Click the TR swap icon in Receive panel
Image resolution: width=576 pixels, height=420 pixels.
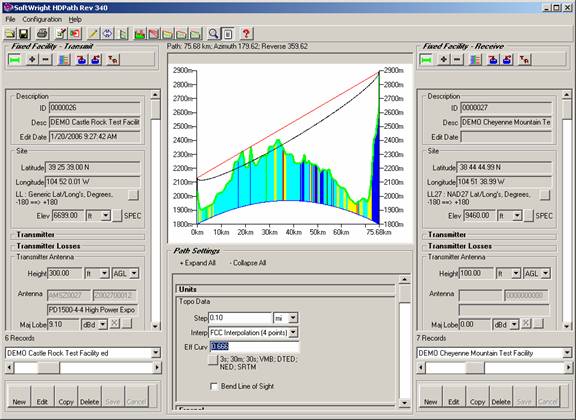(x=525, y=60)
